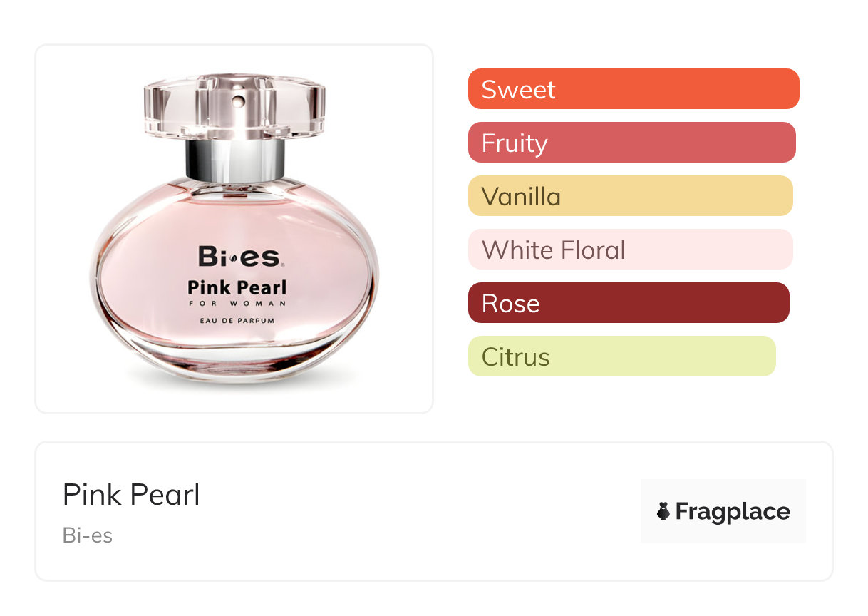Select the Fruity accord bar
This screenshot has width=868, height=616.
coord(631,143)
